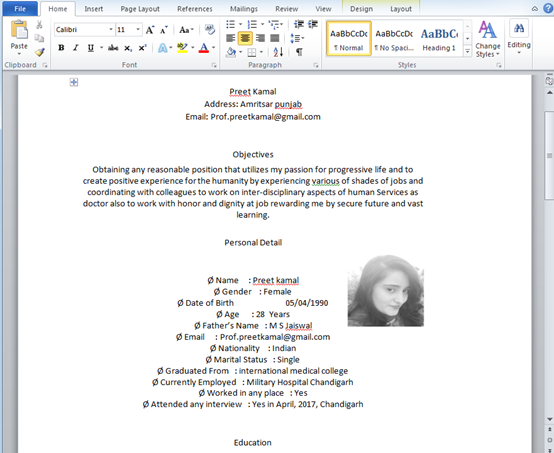This screenshot has width=554, height=453.
Task: Toggle Show/Hide paragraph marks
Action: tap(299, 52)
